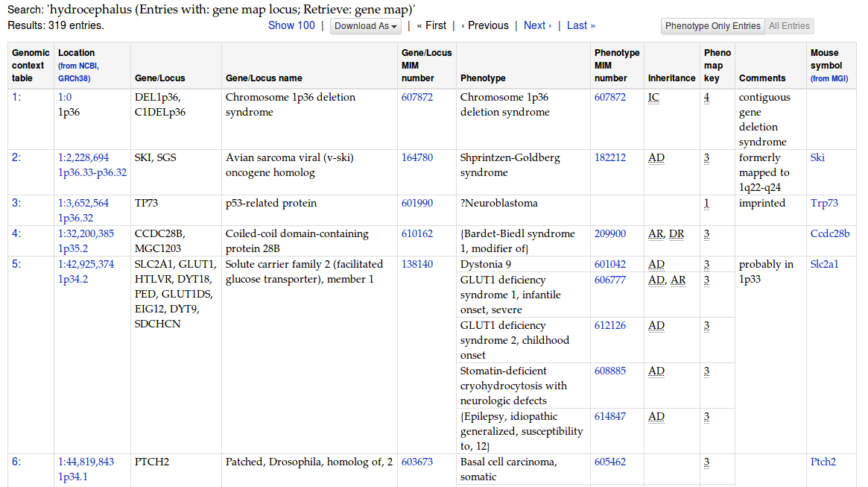Open the Download As dropdown menu
This screenshot has height=487, width=868.
point(364,26)
